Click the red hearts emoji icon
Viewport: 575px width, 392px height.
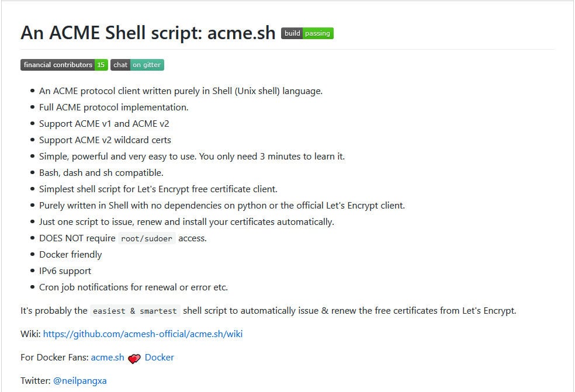[x=134, y=358]
